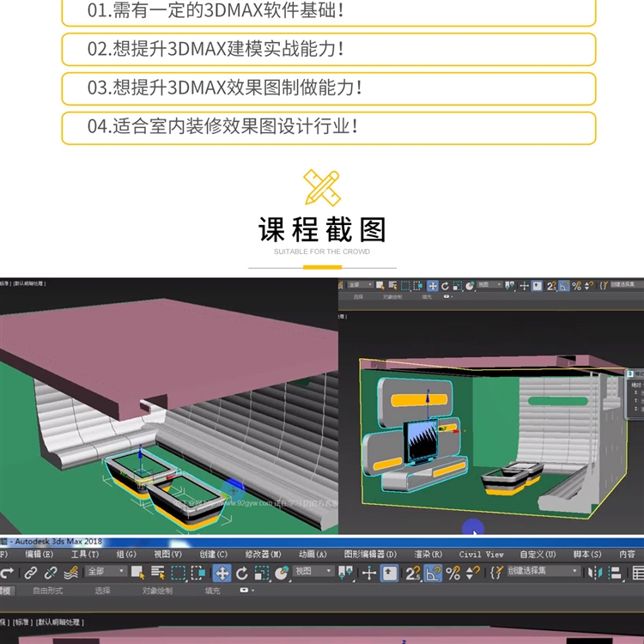The height and width of the screenshot is (644, 644).
Task: Toggle Window/Crossing selection in the lower toolbar
Action: (197, 573)
